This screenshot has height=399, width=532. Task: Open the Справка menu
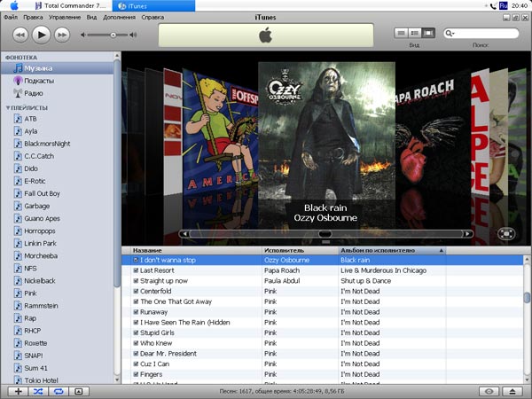click(153, 17)
